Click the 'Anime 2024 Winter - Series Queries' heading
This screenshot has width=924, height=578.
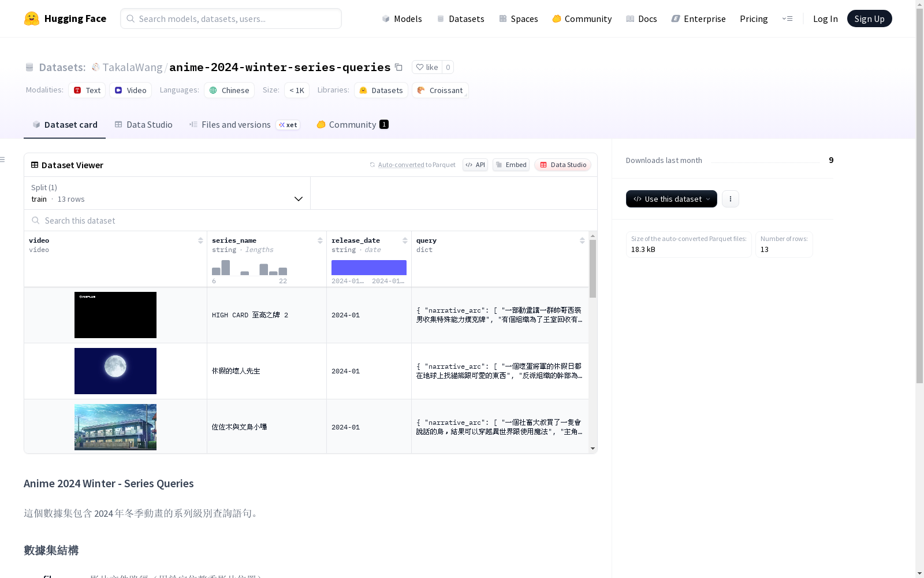109,483
